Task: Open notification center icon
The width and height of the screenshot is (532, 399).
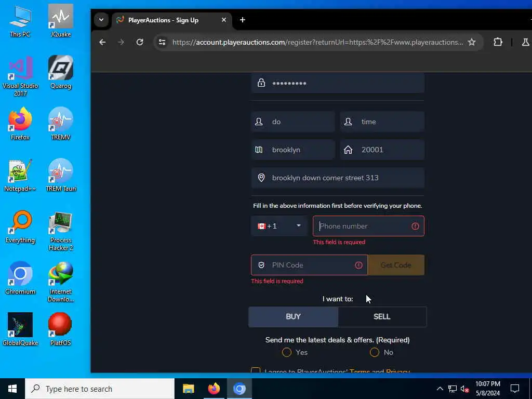Action: tap(515, 389)
